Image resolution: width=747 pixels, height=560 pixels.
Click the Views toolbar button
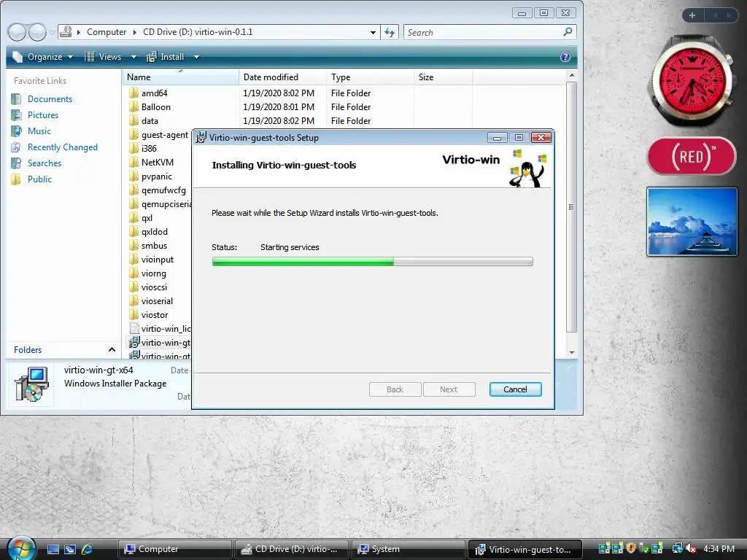(103, 57)
